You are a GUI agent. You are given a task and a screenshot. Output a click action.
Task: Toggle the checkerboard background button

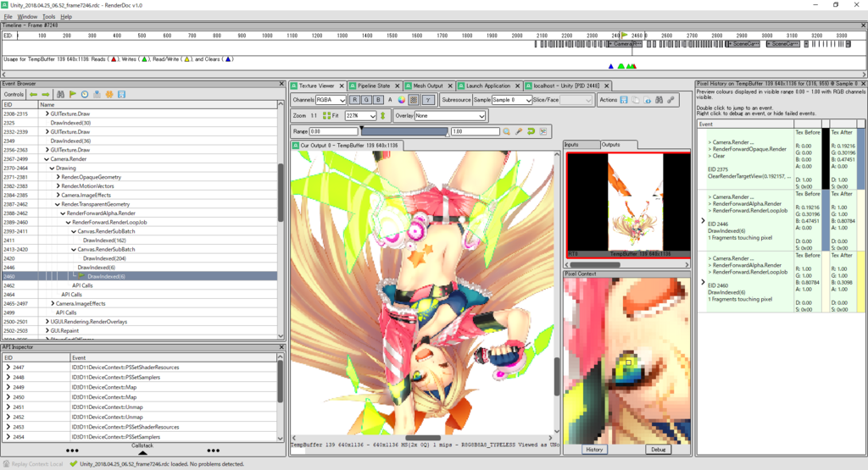(414, 100)
